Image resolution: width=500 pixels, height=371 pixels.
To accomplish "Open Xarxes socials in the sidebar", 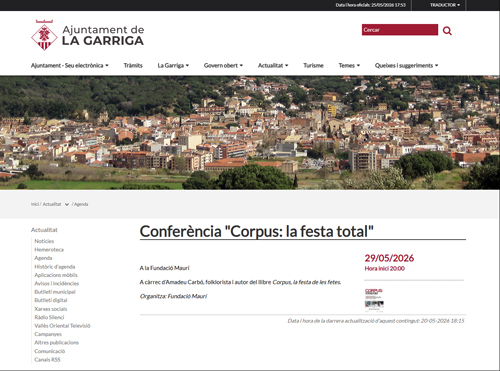I will click(x=51, y=309).
